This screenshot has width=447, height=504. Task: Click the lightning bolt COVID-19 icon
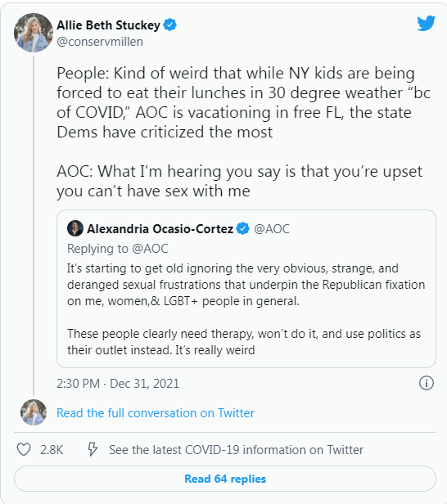point(93,449)
